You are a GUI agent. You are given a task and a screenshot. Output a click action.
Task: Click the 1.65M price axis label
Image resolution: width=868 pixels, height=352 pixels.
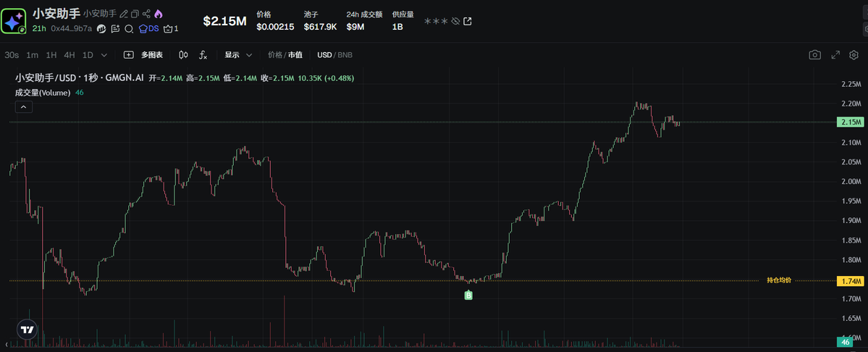click(851, 318)
